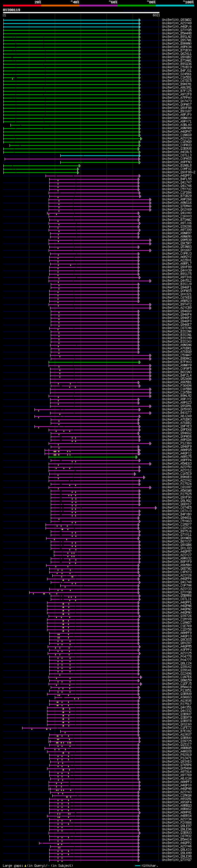Select the UniRef100_Q05093 label
The image size is (197, 868).
click(177, 410)
